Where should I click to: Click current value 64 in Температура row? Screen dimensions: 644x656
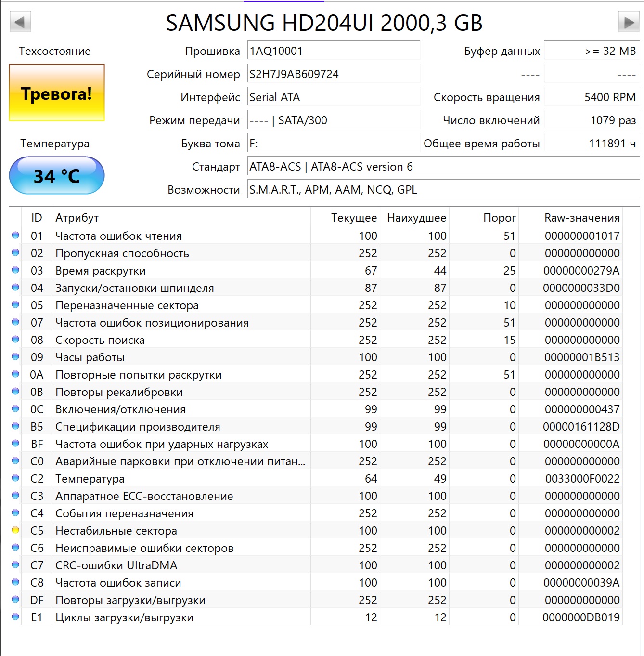[x=371, y=479]
